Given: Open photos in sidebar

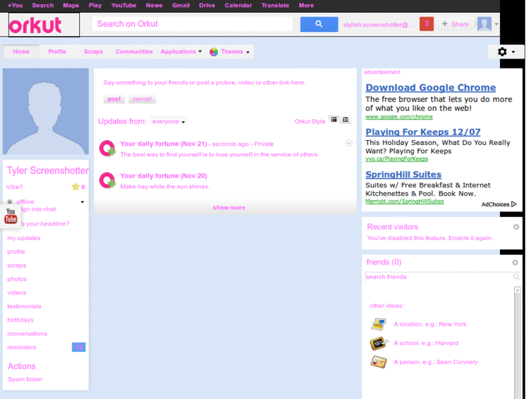Looking at the screenshot, I should coord(17,279).
